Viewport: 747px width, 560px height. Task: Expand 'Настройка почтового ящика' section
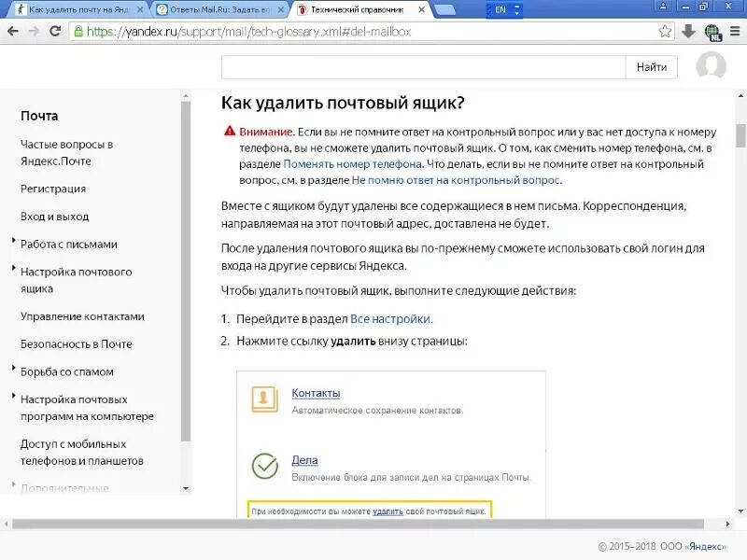tap(13, 268)
